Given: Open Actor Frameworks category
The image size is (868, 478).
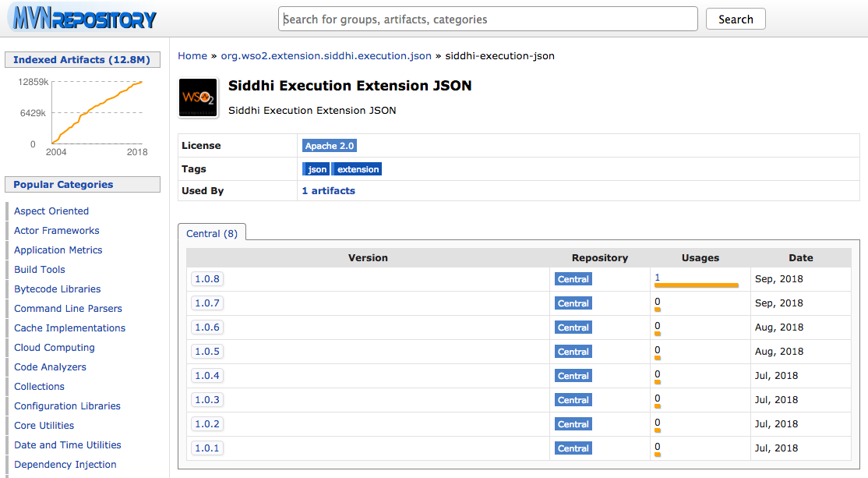Looking at the screenshot, I should pos(56,230).
